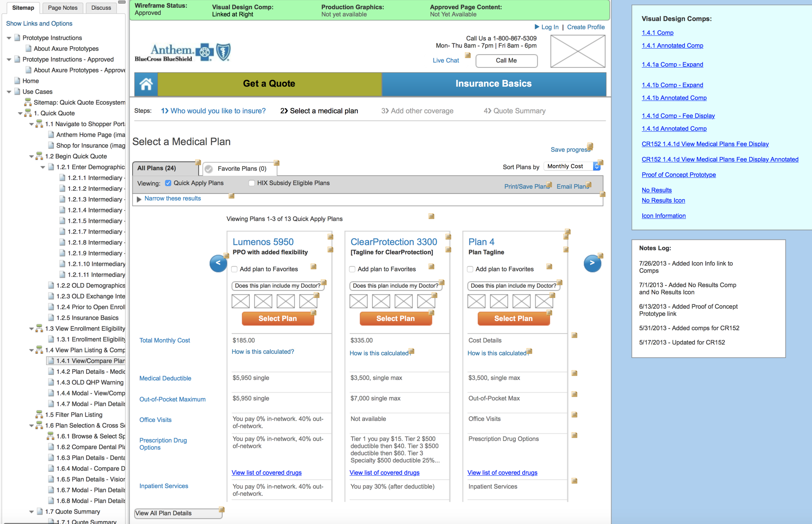Switch to Page Notes tab
This screenshot has width=812, height=524.
click(x=63, y=8)
